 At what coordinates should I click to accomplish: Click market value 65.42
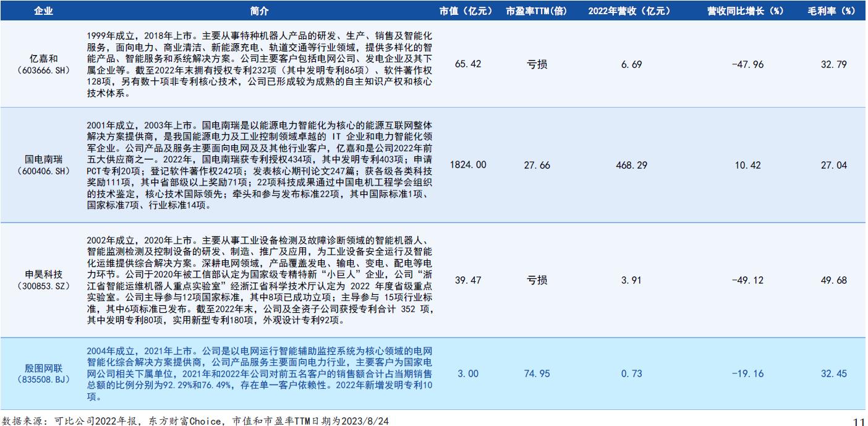(467, 64)
